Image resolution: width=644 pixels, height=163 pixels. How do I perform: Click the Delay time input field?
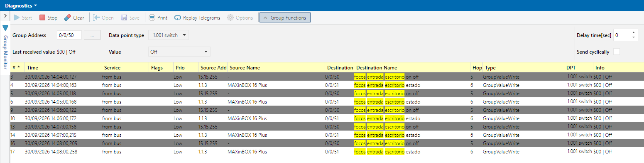tap(622, 35)
